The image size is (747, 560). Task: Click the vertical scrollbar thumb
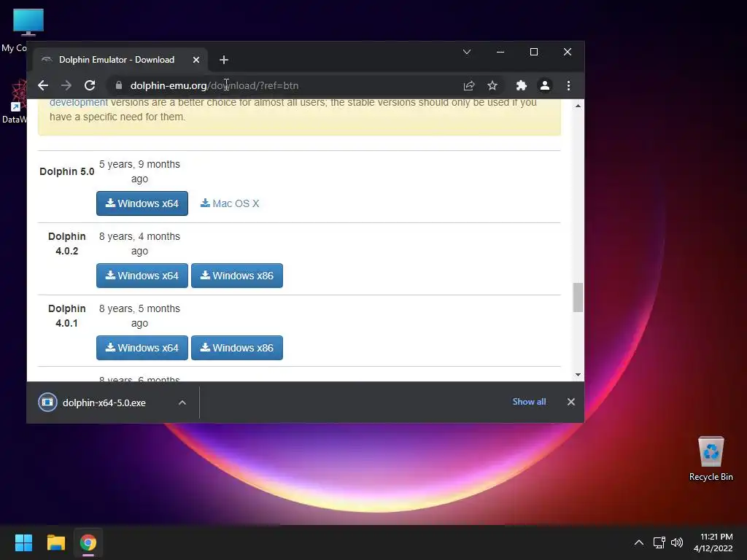pos(578,297)
